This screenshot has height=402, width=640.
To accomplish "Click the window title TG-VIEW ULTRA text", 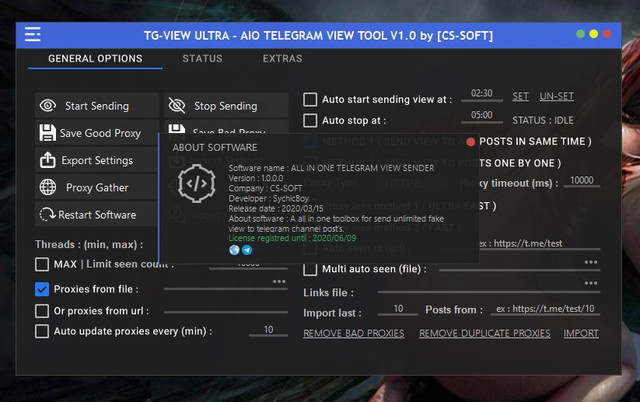I will pyautogui.click(x=318, y=36).
